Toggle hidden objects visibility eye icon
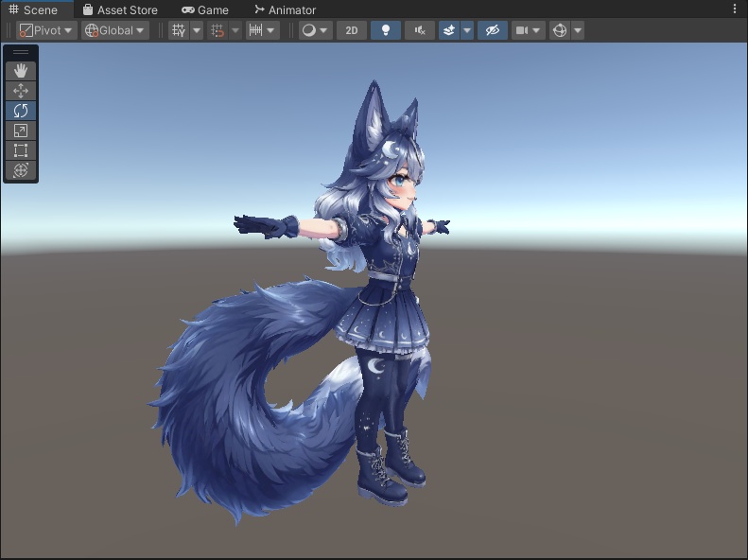Screen dimensions: 748x560 coord(493,30)
